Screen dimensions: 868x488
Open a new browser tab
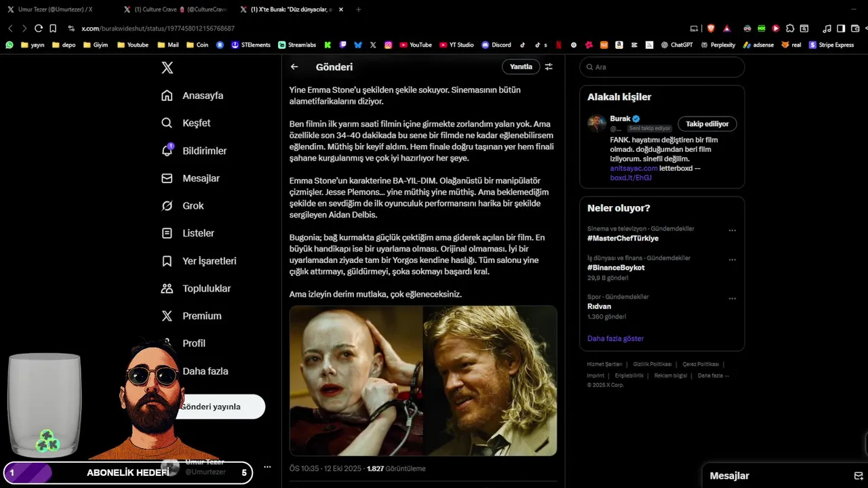(x=359, y=9)
